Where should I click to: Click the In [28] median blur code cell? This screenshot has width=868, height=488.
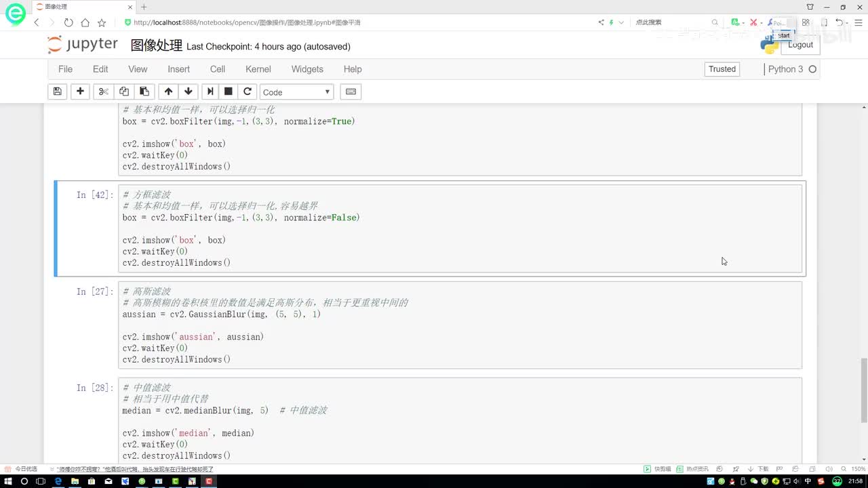(460, 421)
